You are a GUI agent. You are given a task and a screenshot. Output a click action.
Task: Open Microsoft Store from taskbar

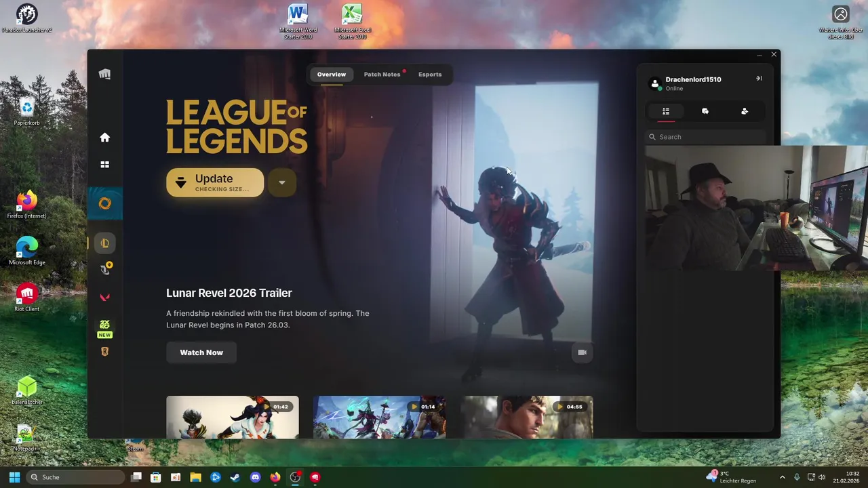pos(155,477)
